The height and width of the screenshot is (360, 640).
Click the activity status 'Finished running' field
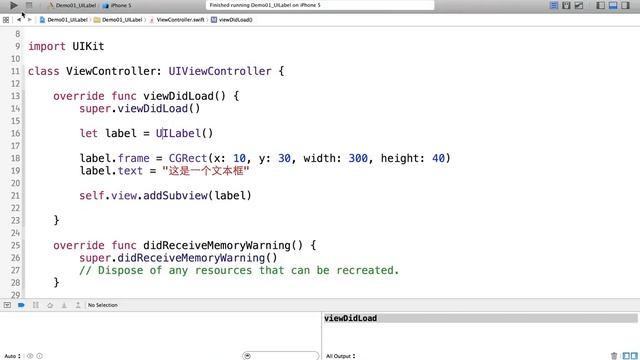pos(320,5)
